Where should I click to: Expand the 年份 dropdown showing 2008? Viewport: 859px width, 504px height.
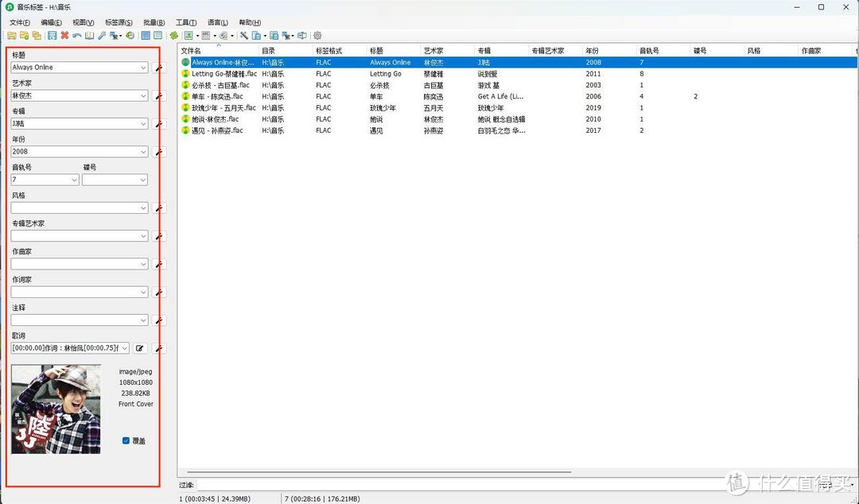(143, 152)
